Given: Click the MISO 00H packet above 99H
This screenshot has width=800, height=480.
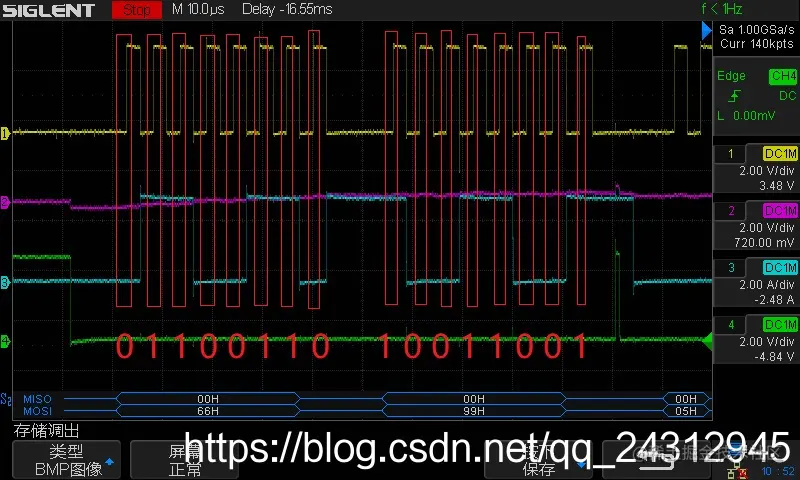Looking at the screenshot, I should [474, 399].
